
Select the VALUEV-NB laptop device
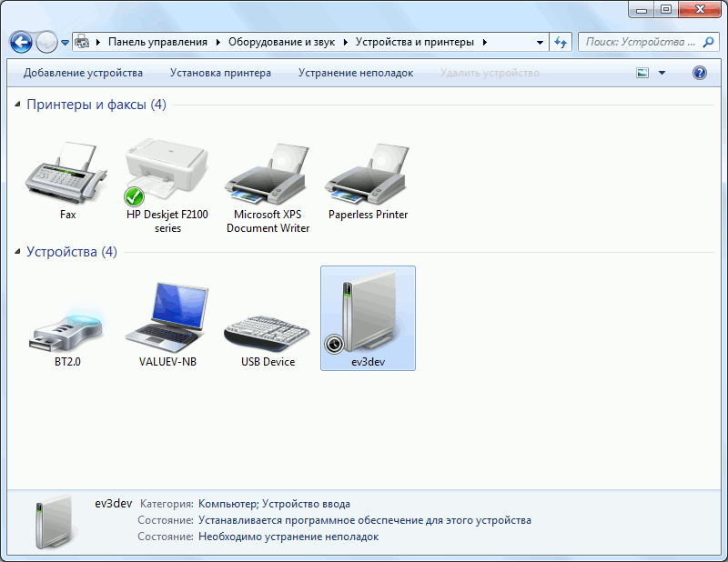click(167, 319)
